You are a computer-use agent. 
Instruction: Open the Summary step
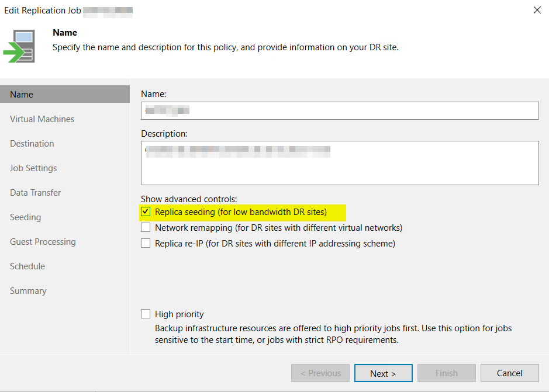(28, 291)
